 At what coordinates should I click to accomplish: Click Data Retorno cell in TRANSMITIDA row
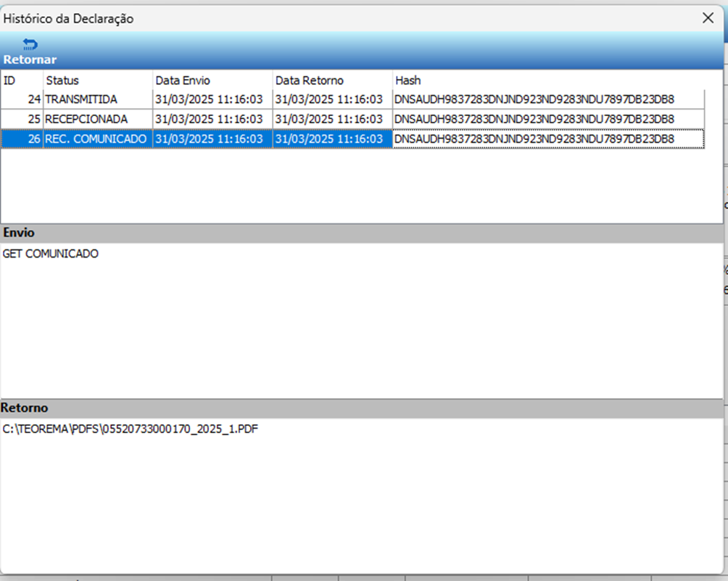[x=332, y=99]
